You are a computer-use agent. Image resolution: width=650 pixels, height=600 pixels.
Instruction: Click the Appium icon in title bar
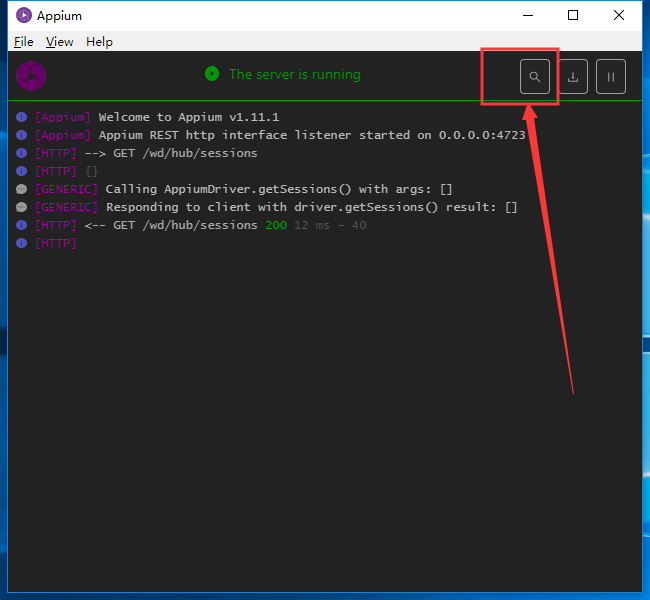click(24, 15)
